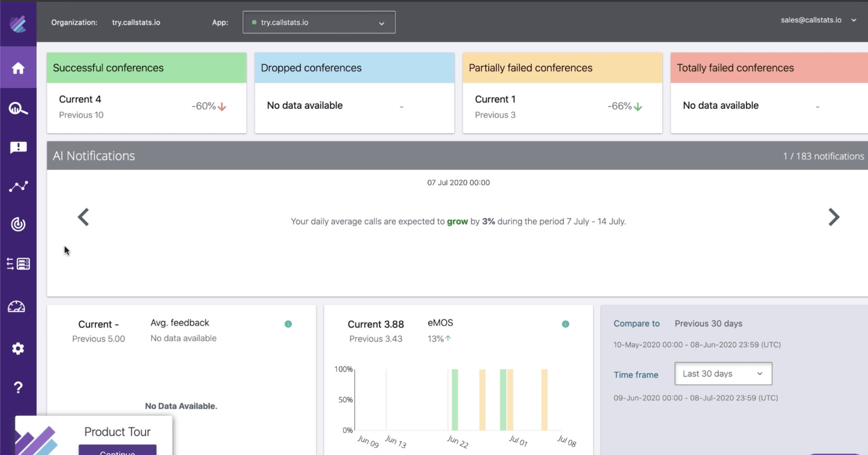The height and width of the screenshot is (455, 868).
Task: Open the alert notifications sidebar icon
Action: point(18,147)
